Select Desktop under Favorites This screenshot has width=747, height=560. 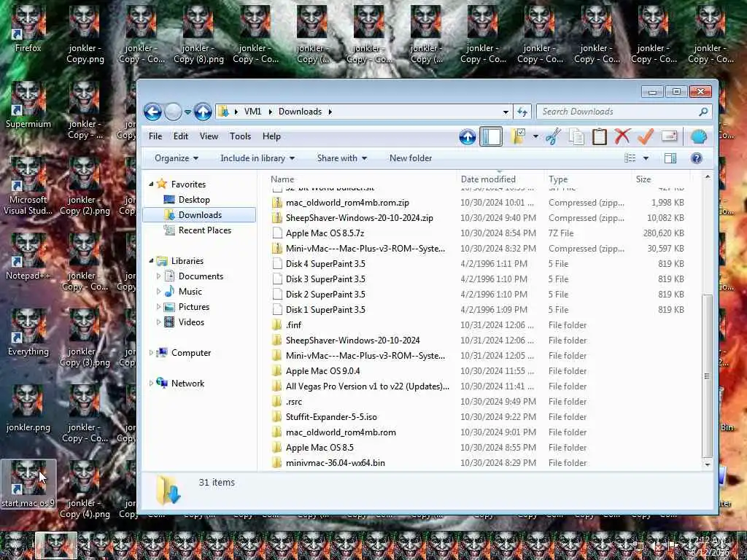(194, 200)
